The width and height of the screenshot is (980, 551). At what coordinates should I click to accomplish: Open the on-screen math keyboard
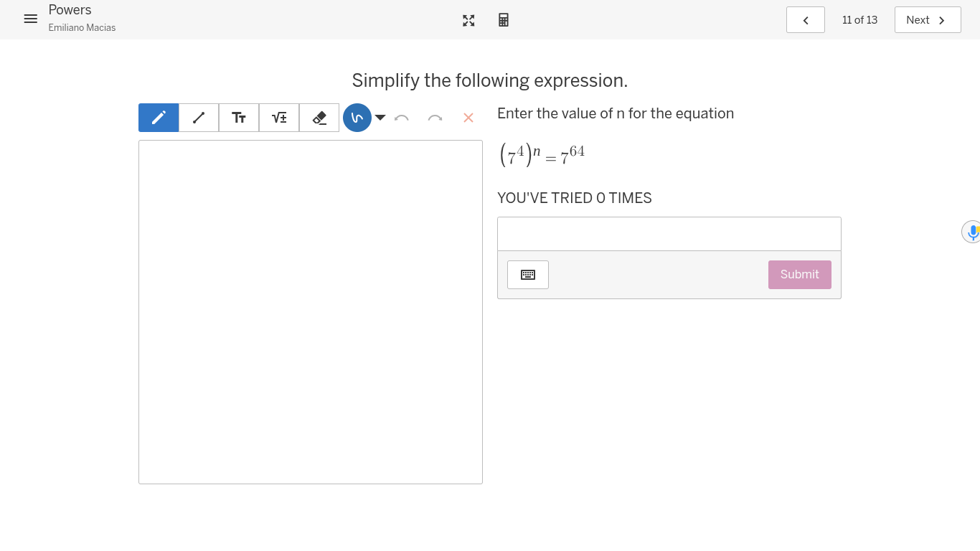(528, 275)
